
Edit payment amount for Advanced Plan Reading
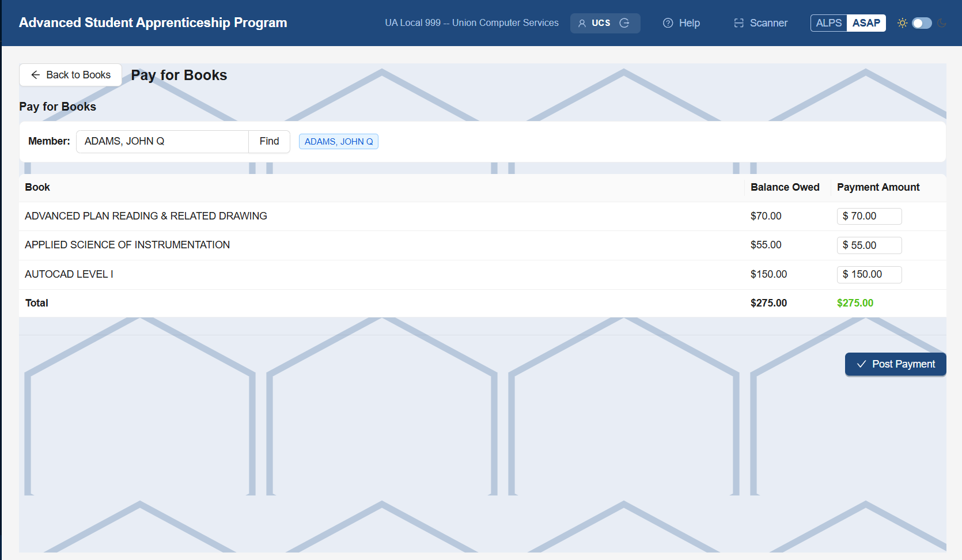pos(869,216)
